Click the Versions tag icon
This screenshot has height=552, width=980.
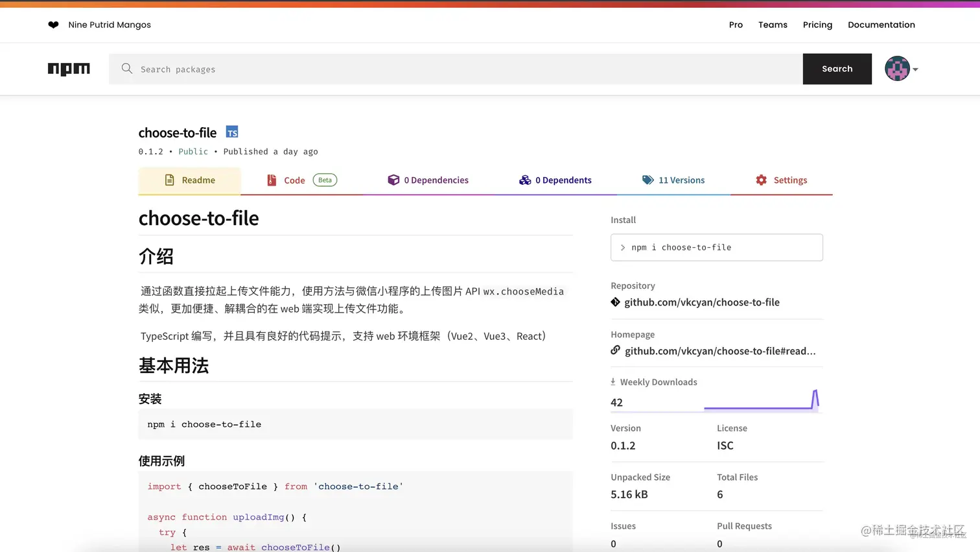pos(648,180)
